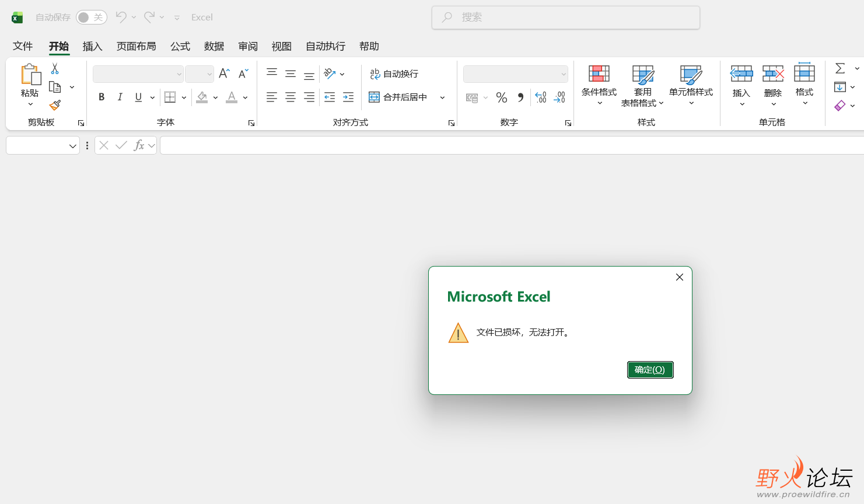Click the scissors cut icon

click(x=55, y=69)
